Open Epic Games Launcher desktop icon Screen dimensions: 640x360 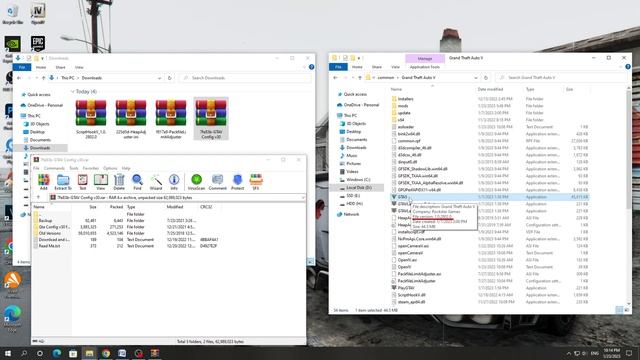pos(38,44)
